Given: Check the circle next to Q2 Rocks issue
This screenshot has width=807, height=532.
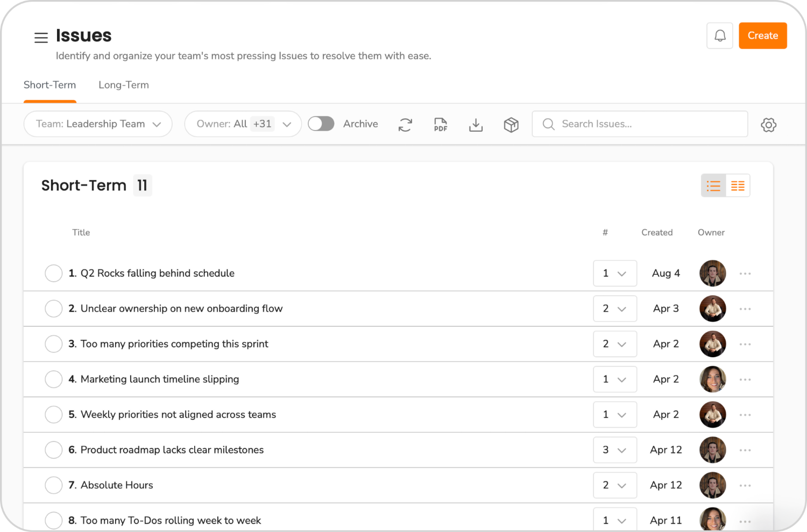Looking at the screenshot, I should point(54,273).
